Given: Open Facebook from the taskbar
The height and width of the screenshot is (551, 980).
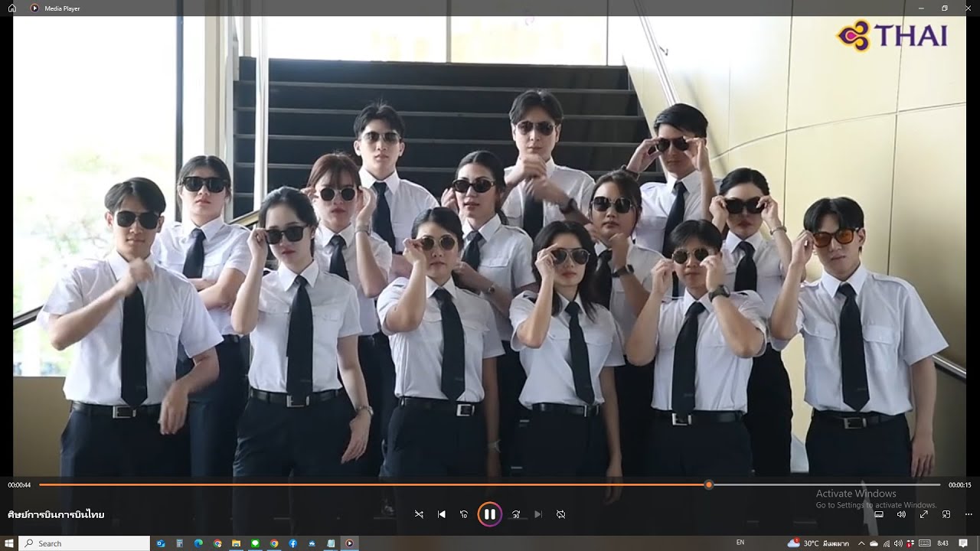Looking at the screenshot, I should (292, 543).
